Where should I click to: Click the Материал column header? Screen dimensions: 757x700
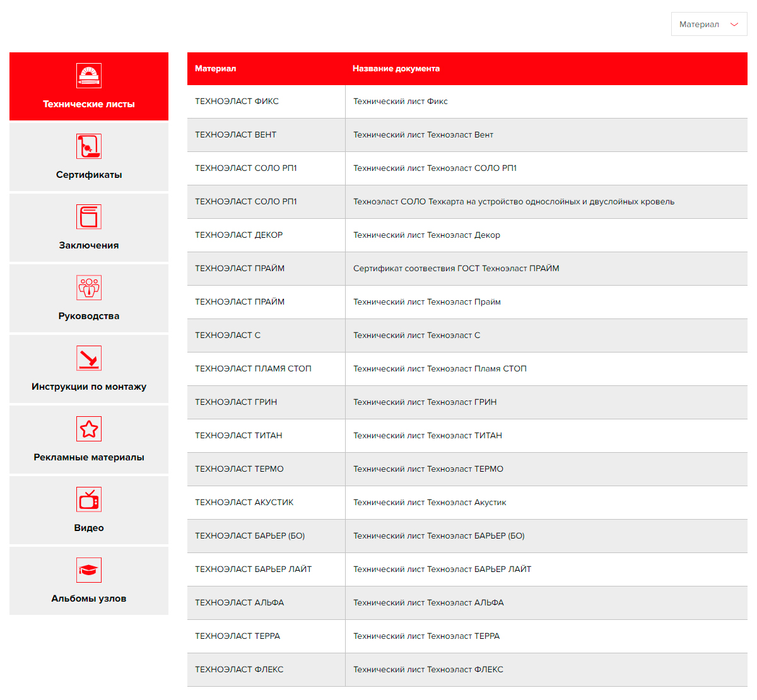pos(216,69)
